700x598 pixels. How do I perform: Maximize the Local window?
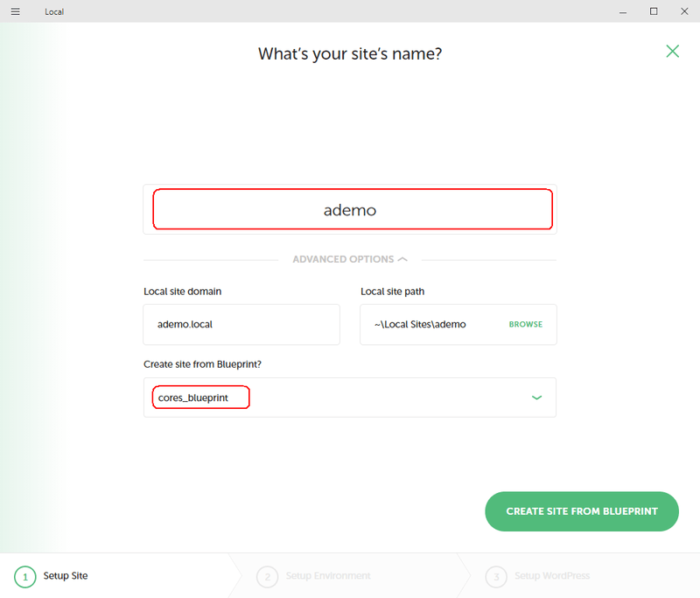pos(654,11)
